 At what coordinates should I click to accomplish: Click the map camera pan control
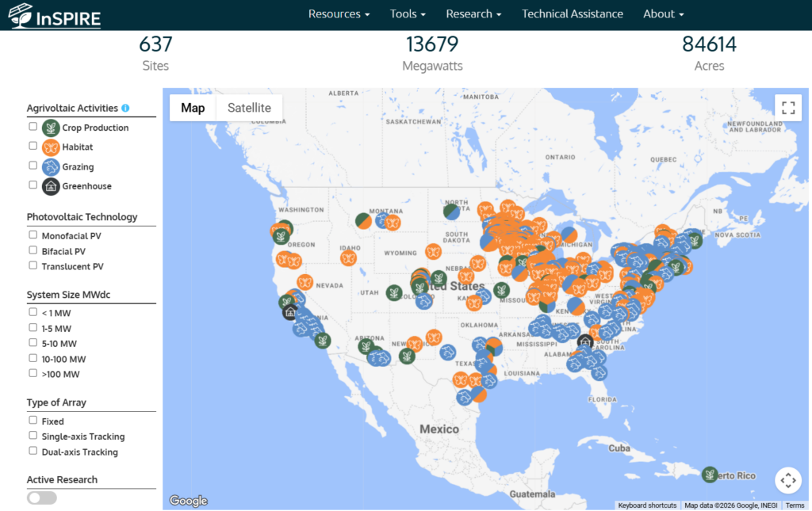[x=787, y=480]
